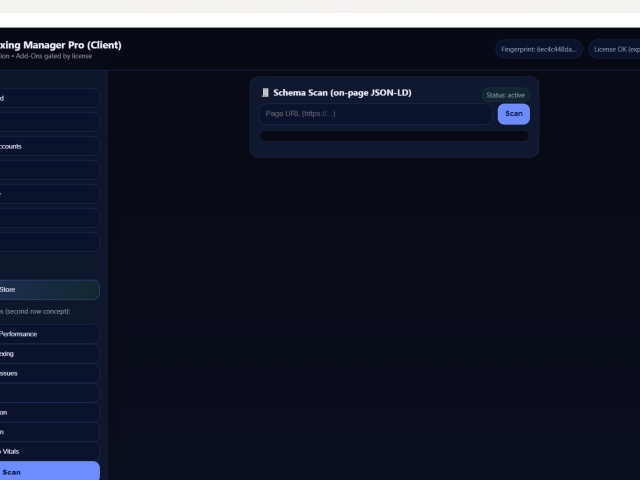Screen dimensions: 640x480
Task: Click the blue Scan button
Action: pyautogui.click(x=513, y=114)
